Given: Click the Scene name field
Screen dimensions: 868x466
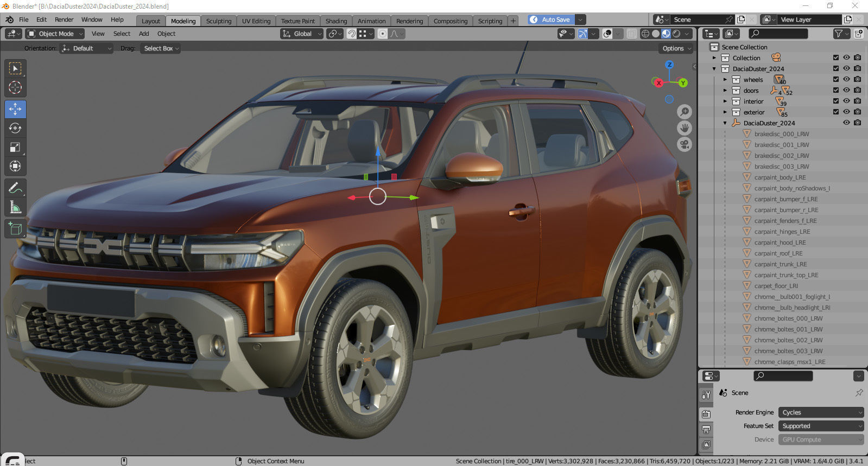Looking at the screenshot, I should (701, 20).
